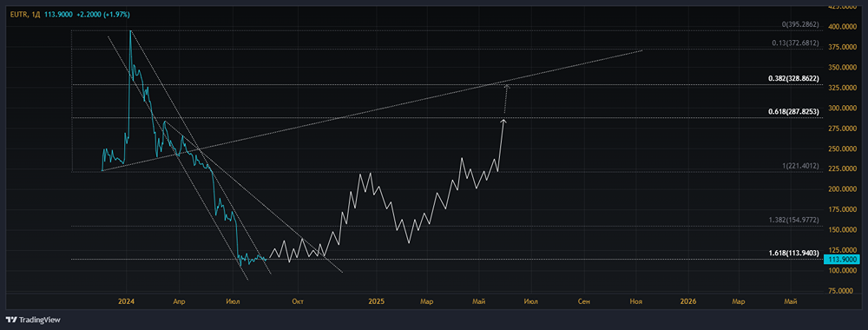Screen dimensions: 868x330
Task: Click price axis label 125.0000
Action: coord(844,250)
